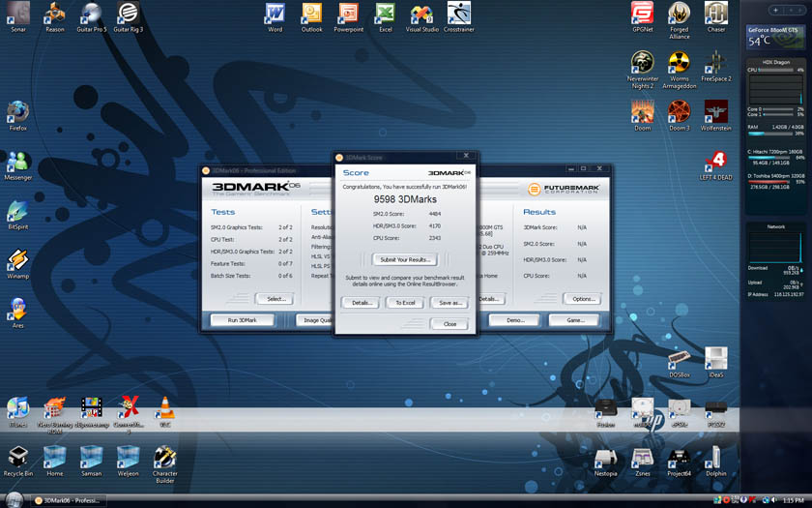This screenshot has height=508, width=812.
Task: Launch Neverwinter Nights 2 icon
Action: click(x=643, y=70)
